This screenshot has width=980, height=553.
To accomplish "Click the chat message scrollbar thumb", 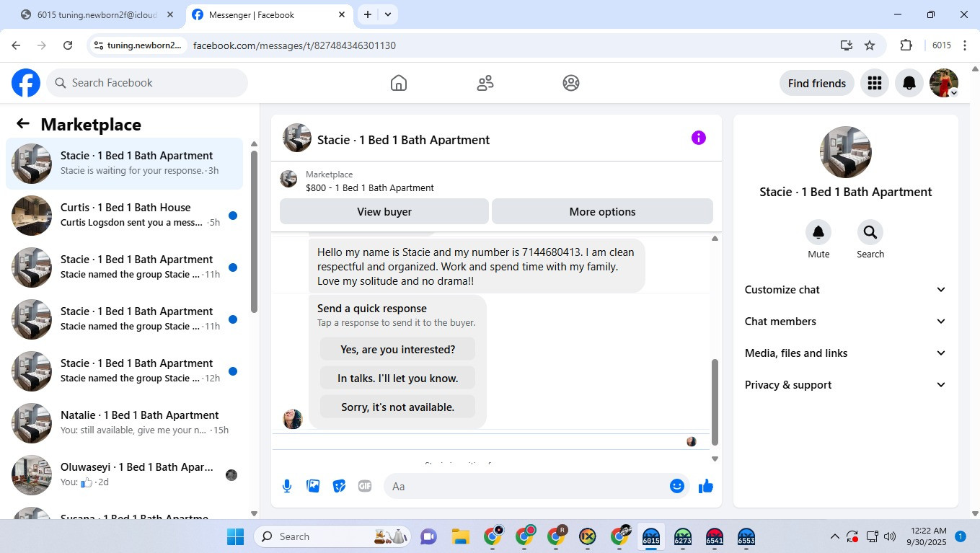I will [715, 402].
